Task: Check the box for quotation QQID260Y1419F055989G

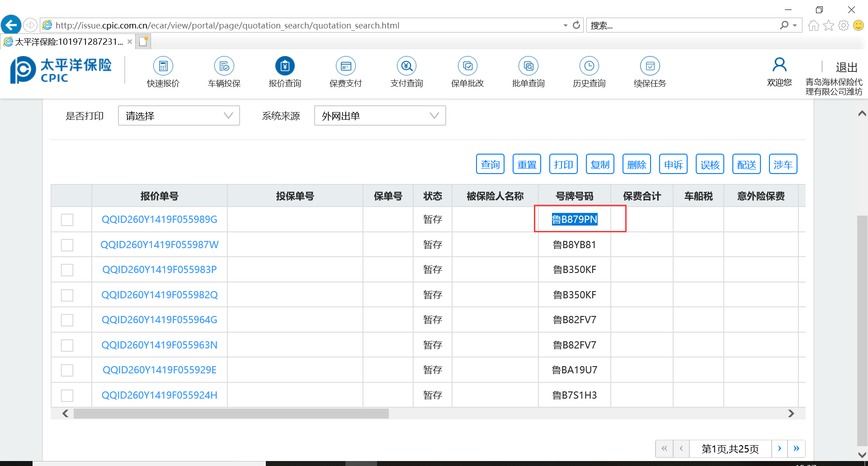Action: click(67, 220)
